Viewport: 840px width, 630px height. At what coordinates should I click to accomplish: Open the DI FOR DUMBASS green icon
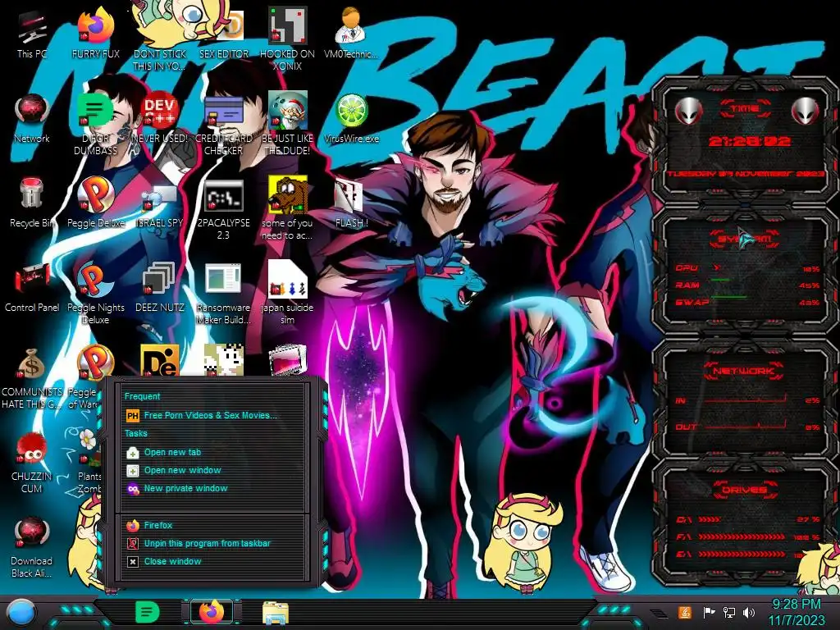coord(95,125)
